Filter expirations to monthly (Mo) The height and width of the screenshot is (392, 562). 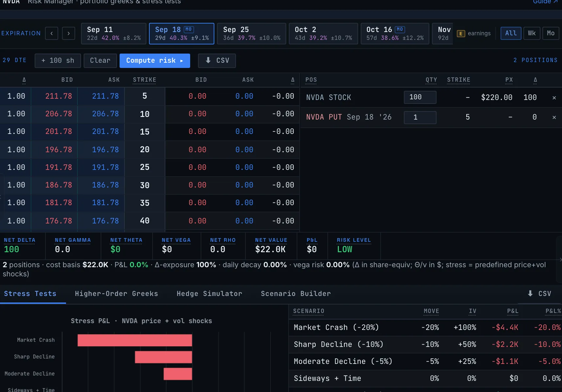coord(551,33)
